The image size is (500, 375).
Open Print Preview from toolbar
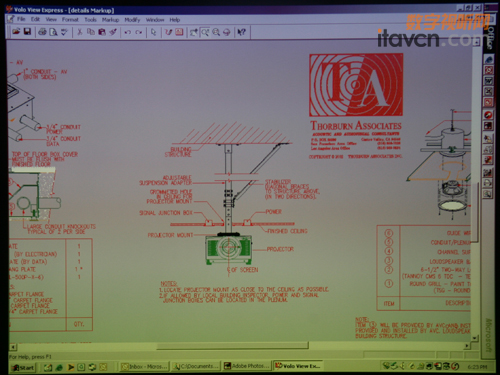(53, 32)
